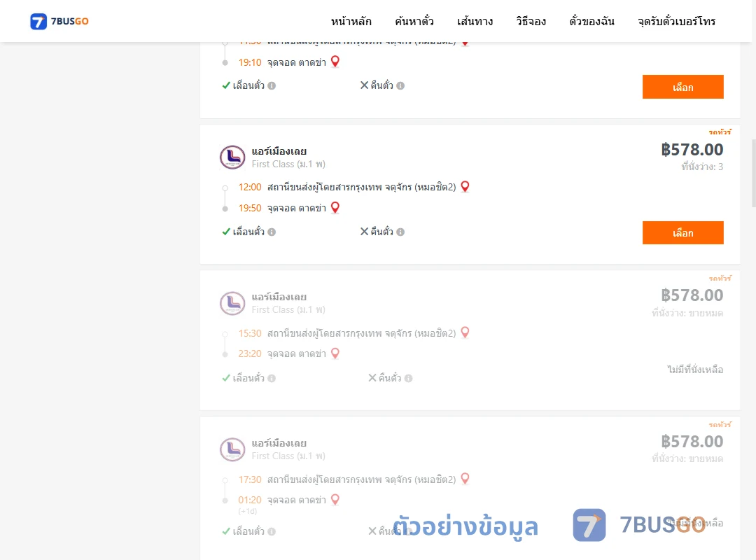Open the วิธีจอง menu item
The width and height of the screenshot is (756, 560).
(x=531, y=21)
